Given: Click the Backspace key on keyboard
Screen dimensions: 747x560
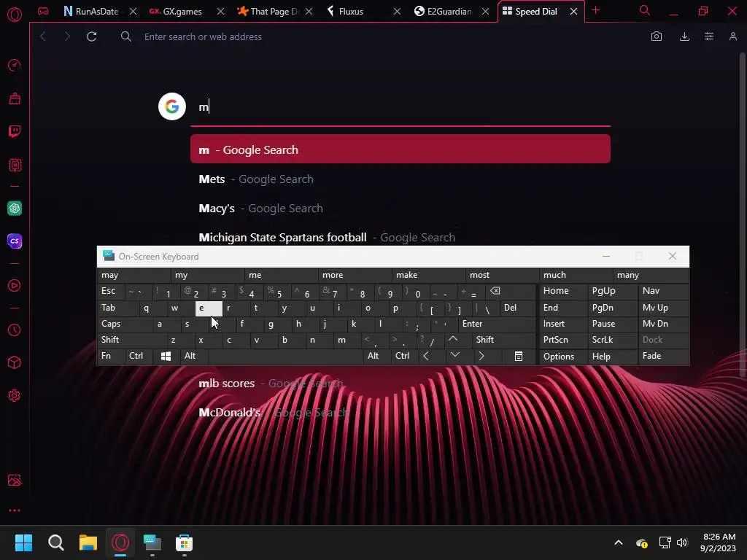Looking at the screenshot, I should click(x=495, y=291).
